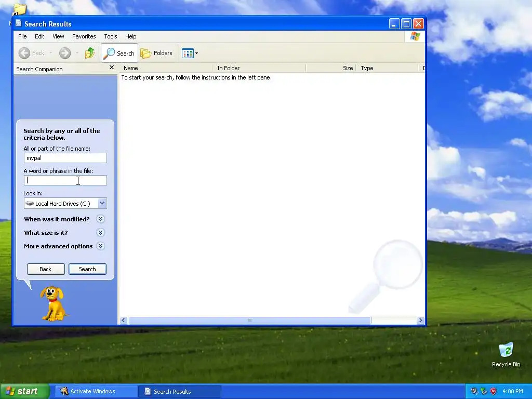Open the File menu
Viewport: 532px width, 399px height.
(x=22, y=36)
